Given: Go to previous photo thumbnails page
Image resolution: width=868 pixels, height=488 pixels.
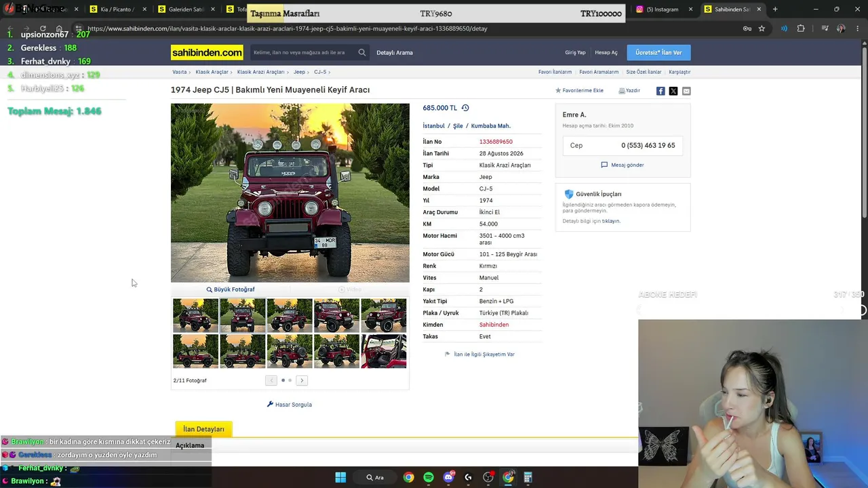Looking at the screenshot, I should pos(271,380).
